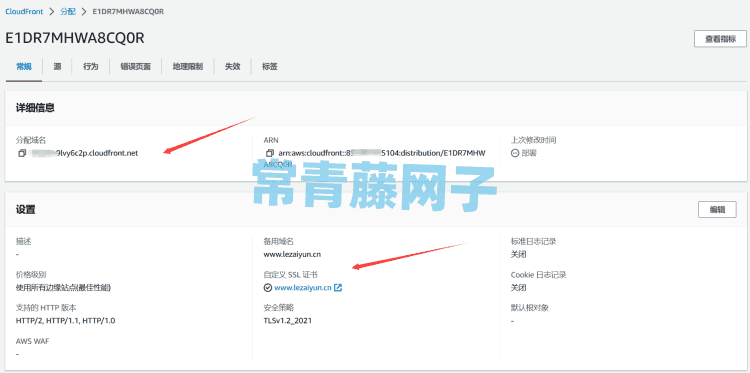Click the SSL certificate verified checkmark icon

pyautogui.click(x=268, y=288)
